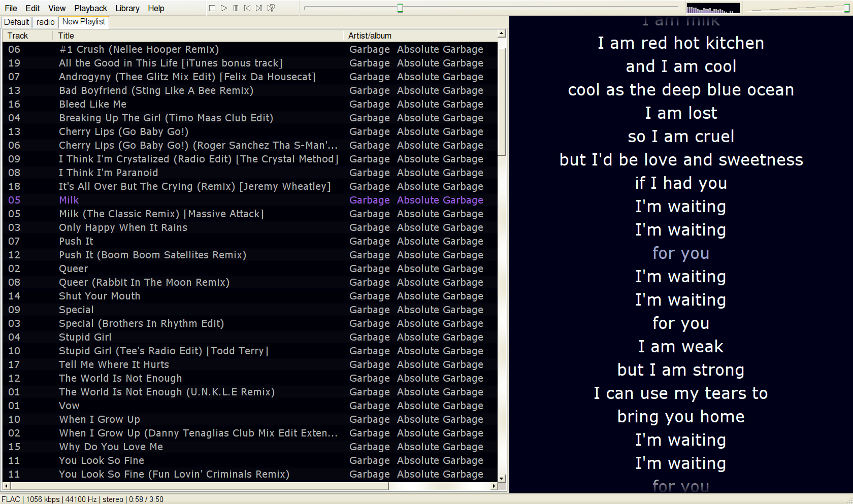
Task: Select 'The World Is Not Enough (U.N.K.L.E Remix)'
Action: click(250, 392)
